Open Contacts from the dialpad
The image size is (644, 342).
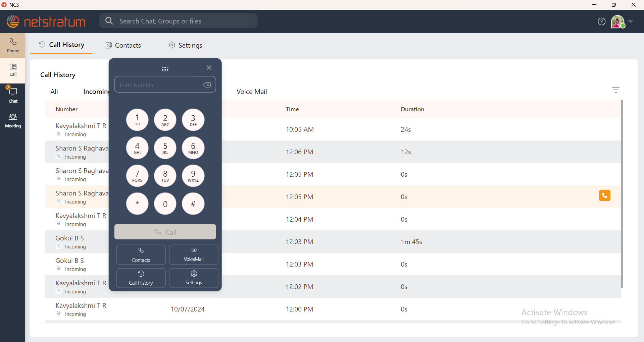pyautogui.click(x=141, y=255)
